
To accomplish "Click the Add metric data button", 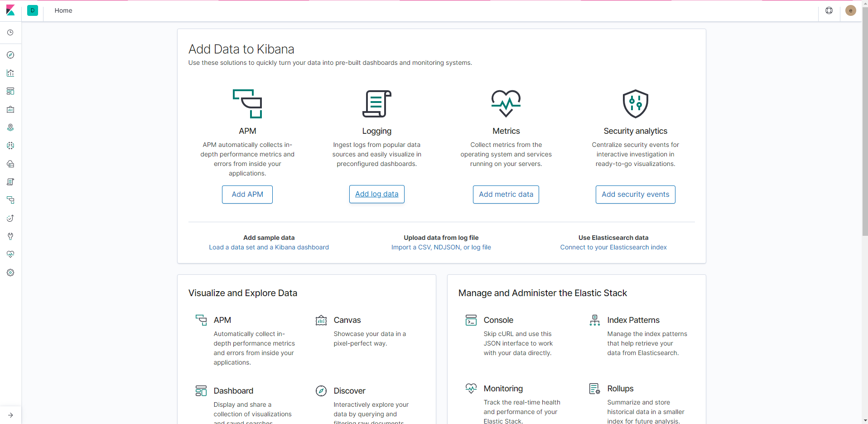I will [506, 195].
